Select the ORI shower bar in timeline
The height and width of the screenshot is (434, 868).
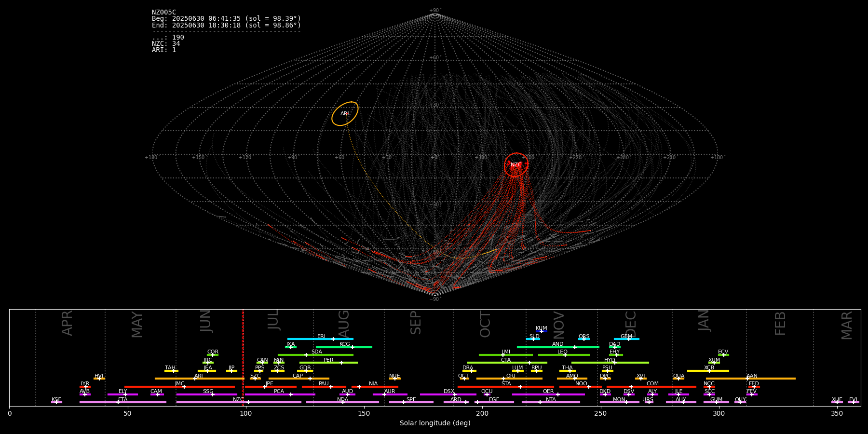click(x=509, y=379)
